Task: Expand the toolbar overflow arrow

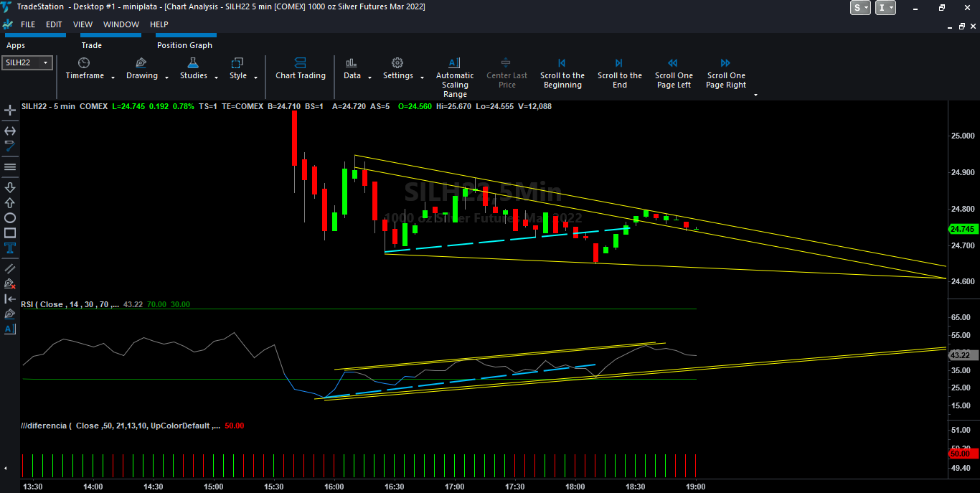Action: click(755, 95)
